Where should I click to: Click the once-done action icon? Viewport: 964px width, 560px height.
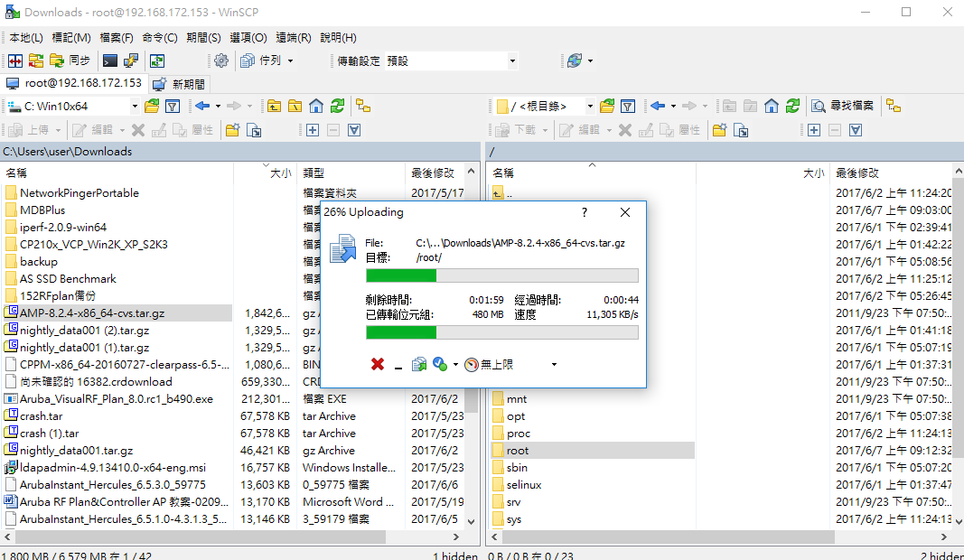[440, 365]
